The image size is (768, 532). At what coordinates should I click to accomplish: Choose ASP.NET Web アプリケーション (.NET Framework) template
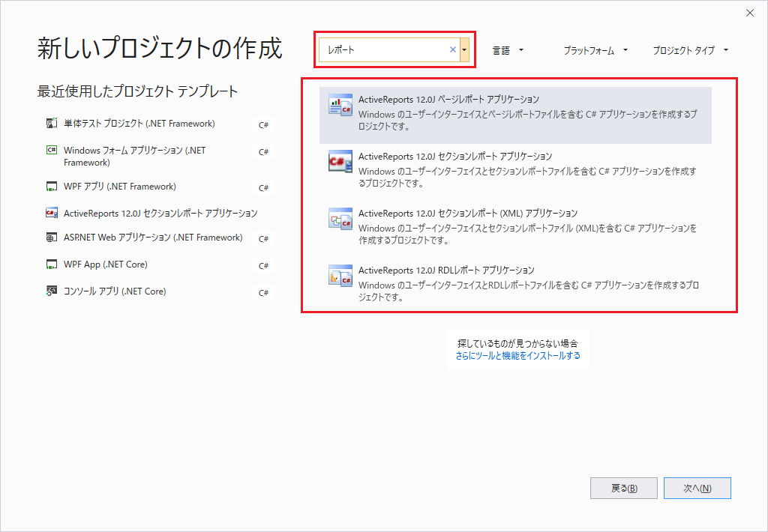[153, 238]
